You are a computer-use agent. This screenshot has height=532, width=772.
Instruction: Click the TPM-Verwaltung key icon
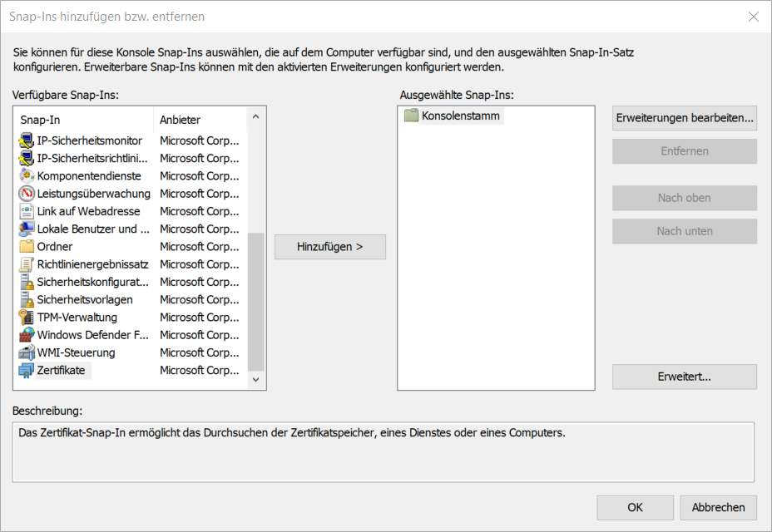pyautogui.click(x=28, y=317)
